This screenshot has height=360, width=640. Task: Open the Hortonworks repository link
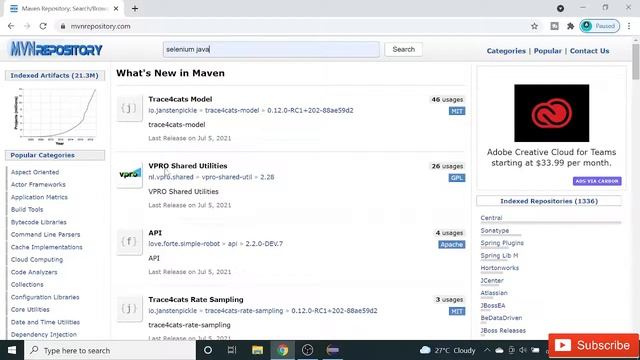[x=500, y=268]
